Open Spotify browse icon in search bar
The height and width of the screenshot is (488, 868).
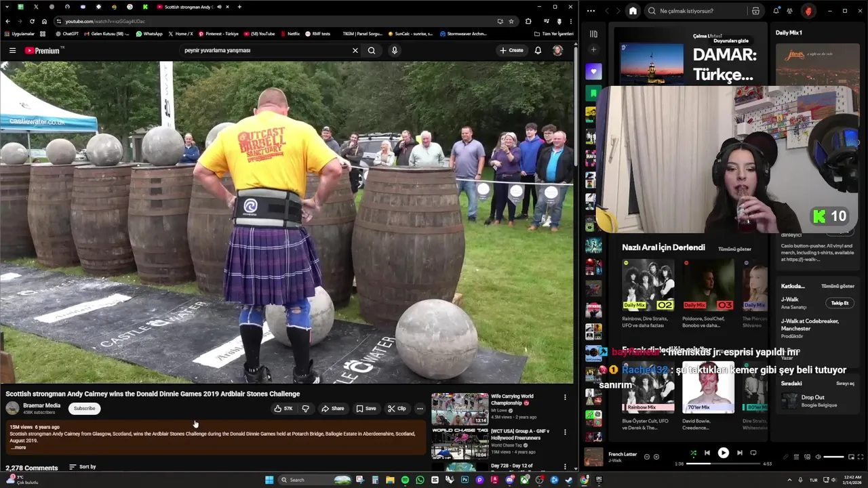[x=755, y=11]
